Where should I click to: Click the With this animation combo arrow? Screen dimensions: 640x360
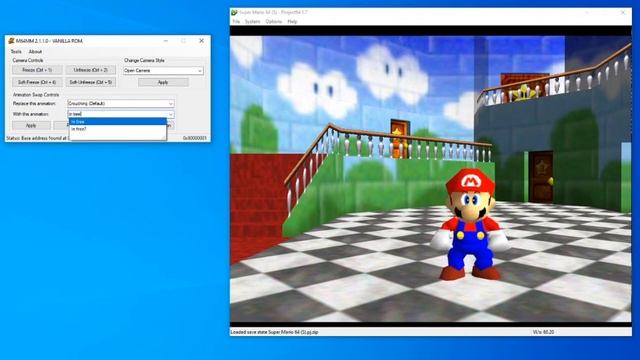171,114
